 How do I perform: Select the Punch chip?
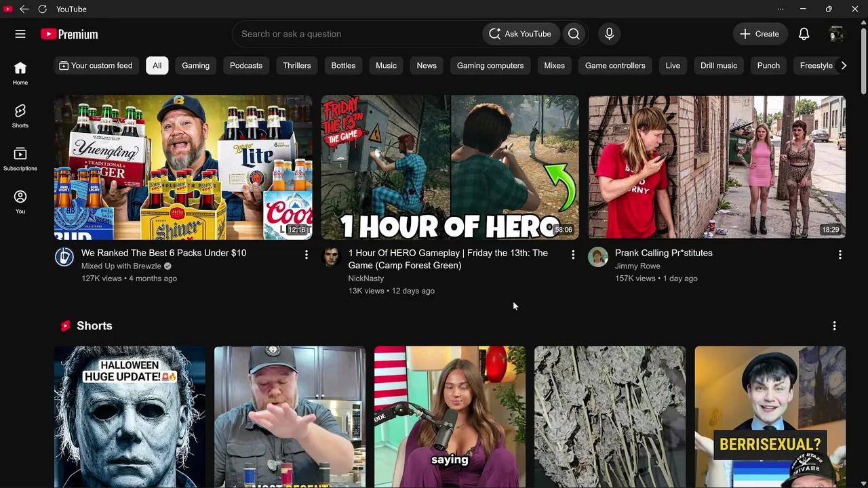pos(768,66)
